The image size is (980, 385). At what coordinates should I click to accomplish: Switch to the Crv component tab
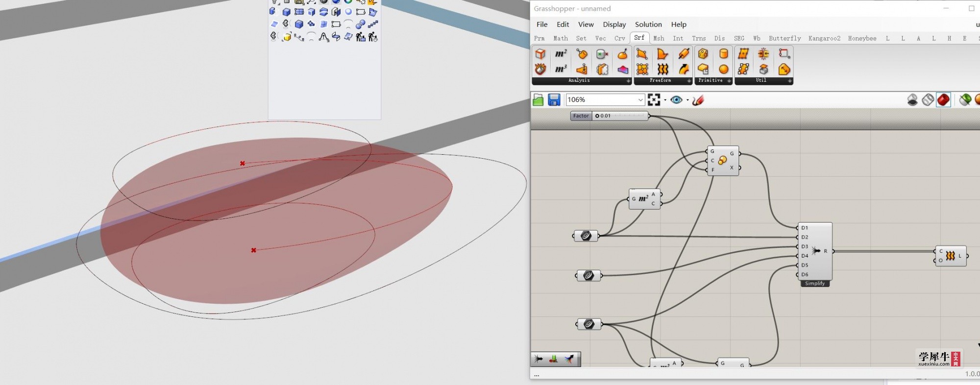coord(620,38)
